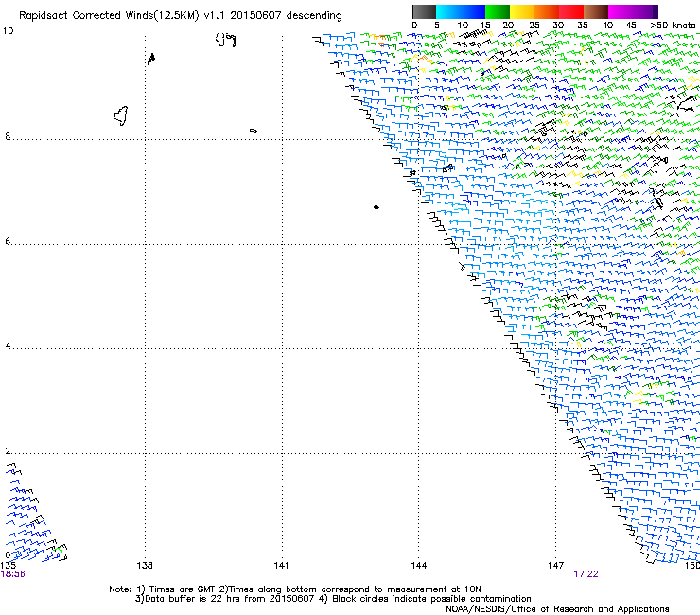Click the green 15-20 knots legend segment

[x=498, y=11]
